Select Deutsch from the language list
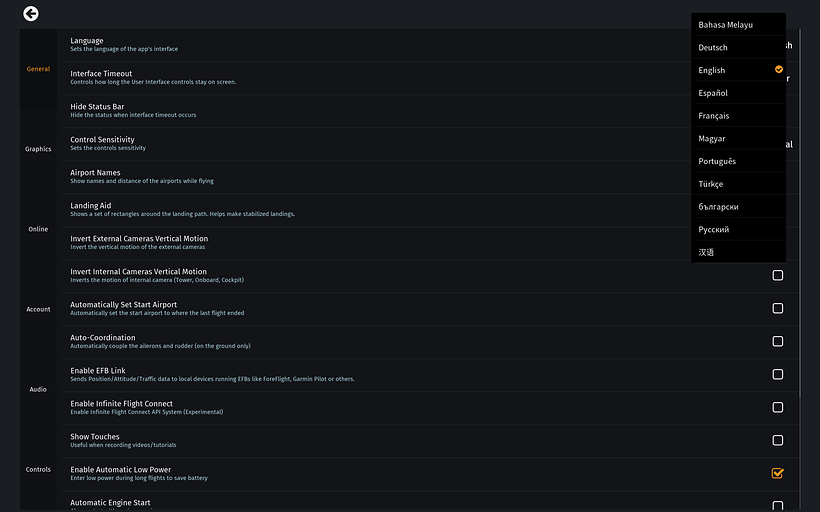Viewport: 820px width, 512px height. [x=713, y=48]
